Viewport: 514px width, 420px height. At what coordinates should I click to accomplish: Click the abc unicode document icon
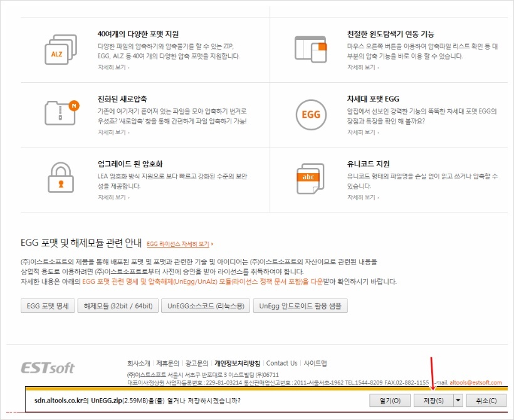point(310,179)
